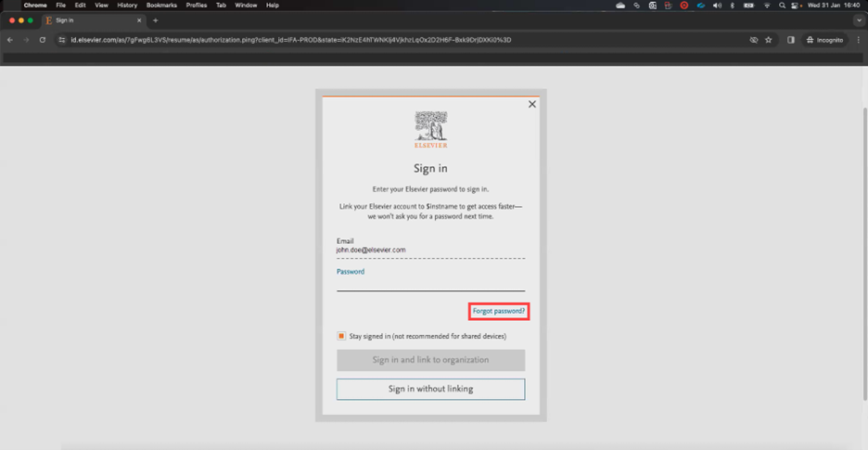View site information icon in address bar
The image size is (868, 450).
(x=62, y=40)
